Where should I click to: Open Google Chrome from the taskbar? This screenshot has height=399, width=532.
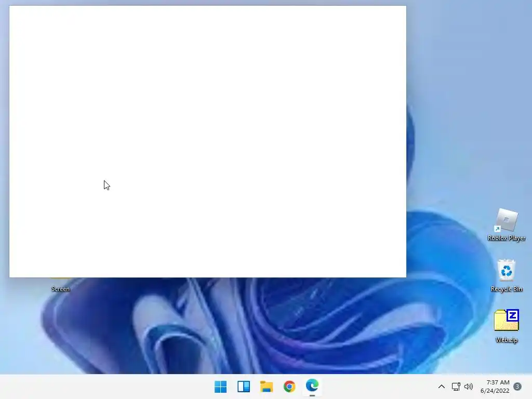(x=289, y=387)
